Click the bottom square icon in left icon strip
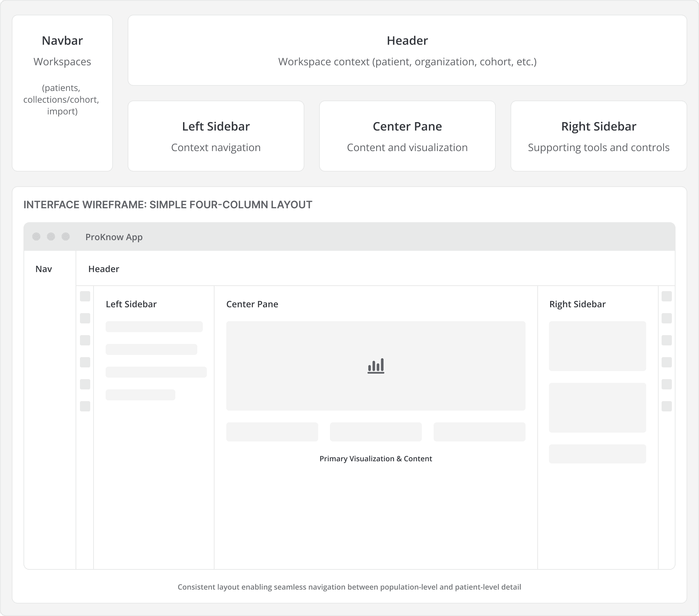699x616 pixels. point(85,406)
